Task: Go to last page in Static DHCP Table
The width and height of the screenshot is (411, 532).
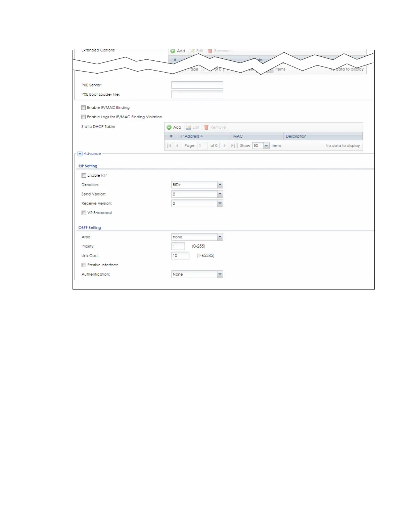Action: [x=233, y=146]
